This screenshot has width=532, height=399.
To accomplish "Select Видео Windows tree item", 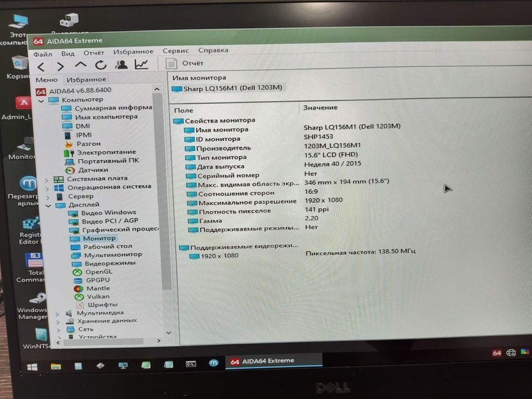I will (109, 213).
